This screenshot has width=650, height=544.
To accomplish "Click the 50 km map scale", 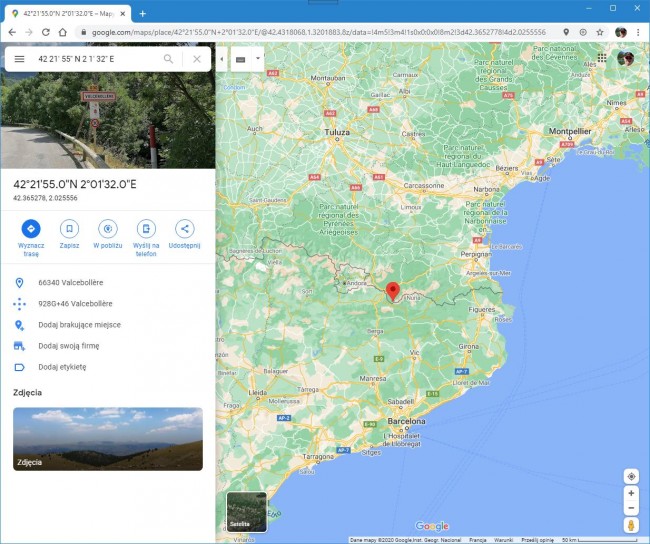I will pyautogui.click(x=599, y=540).
